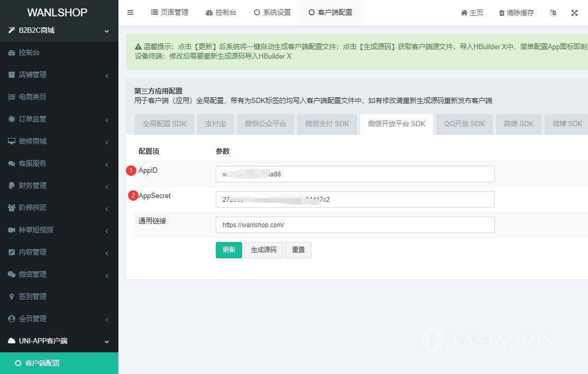588x374 pixels.
Task: Click the 重置 button
Action: pyautogui.click(x=298, y=250)
